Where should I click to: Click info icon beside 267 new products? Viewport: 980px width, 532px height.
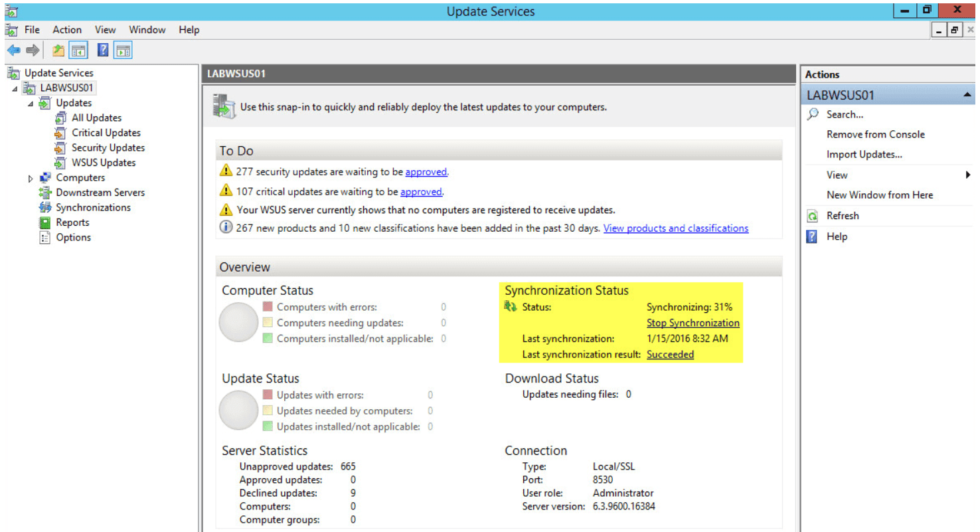(x=226, y=228)
